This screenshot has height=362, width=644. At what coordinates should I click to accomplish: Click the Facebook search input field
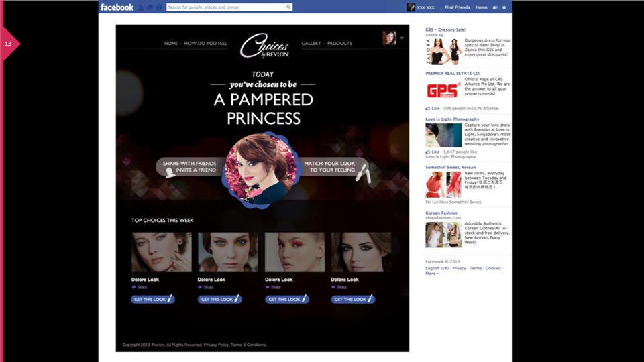(225, 7)
